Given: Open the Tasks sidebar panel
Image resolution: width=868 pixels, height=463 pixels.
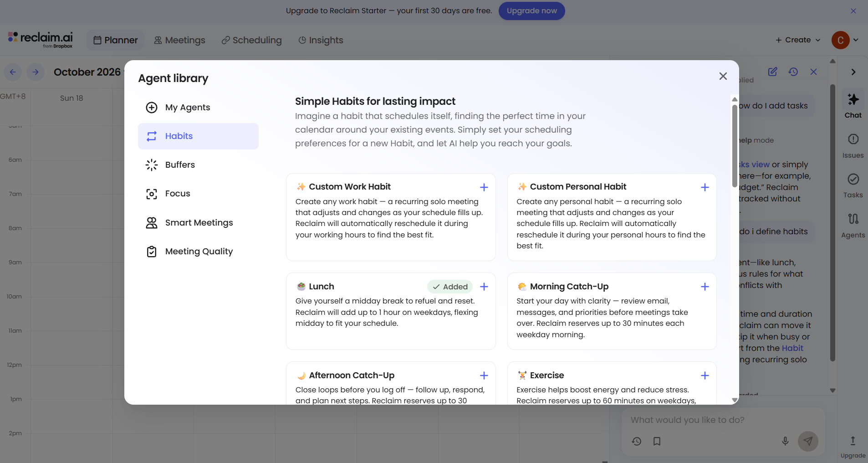Looking at the screenshot, I should (x=853, y=185).
